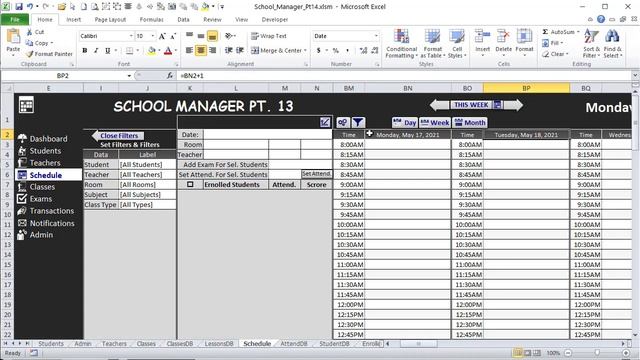This screenshot has height=360, width=640.
Task: Open Format as Table gallery
Action: 432,44
